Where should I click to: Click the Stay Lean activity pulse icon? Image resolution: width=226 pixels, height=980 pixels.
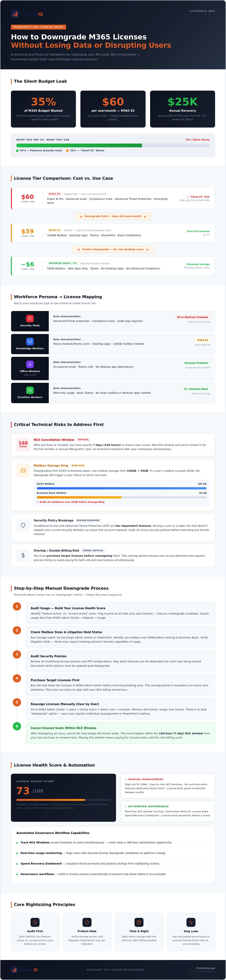(x=191, y=923)
